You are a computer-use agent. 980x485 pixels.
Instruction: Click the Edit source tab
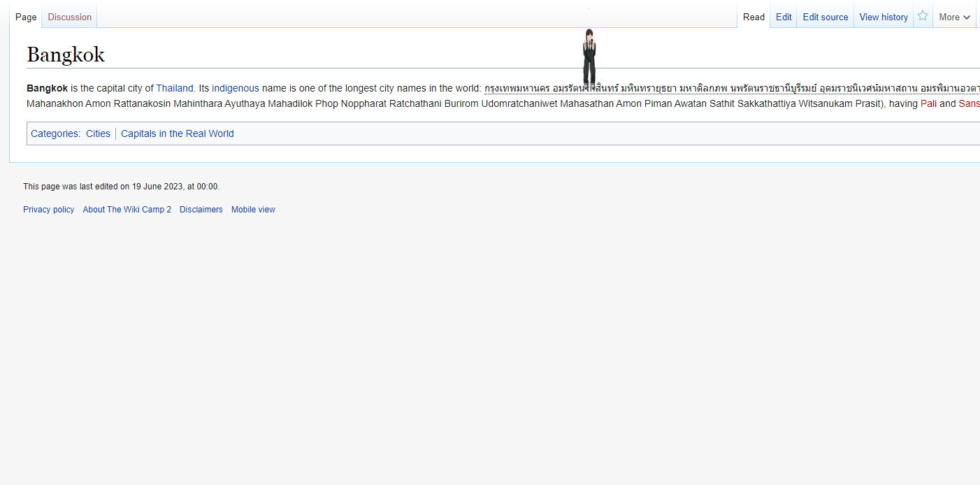pyautogui.click(x=825, y=17)
